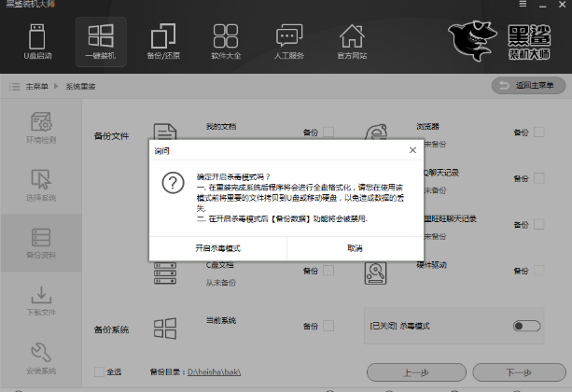572x392 pixels.
Task: Open the 备份/还原 section
Action: (162, 42)
